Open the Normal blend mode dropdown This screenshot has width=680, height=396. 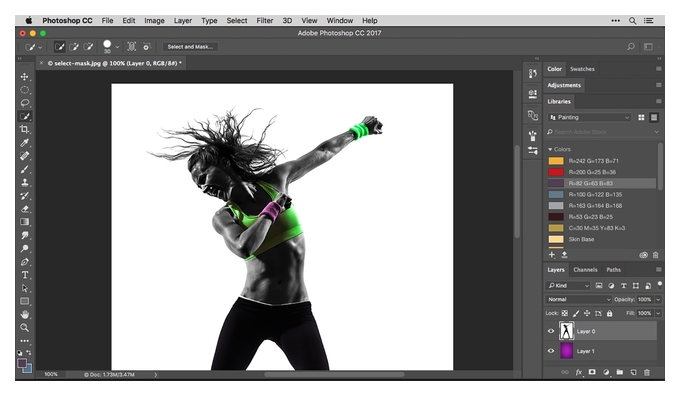tap(578, 299)
